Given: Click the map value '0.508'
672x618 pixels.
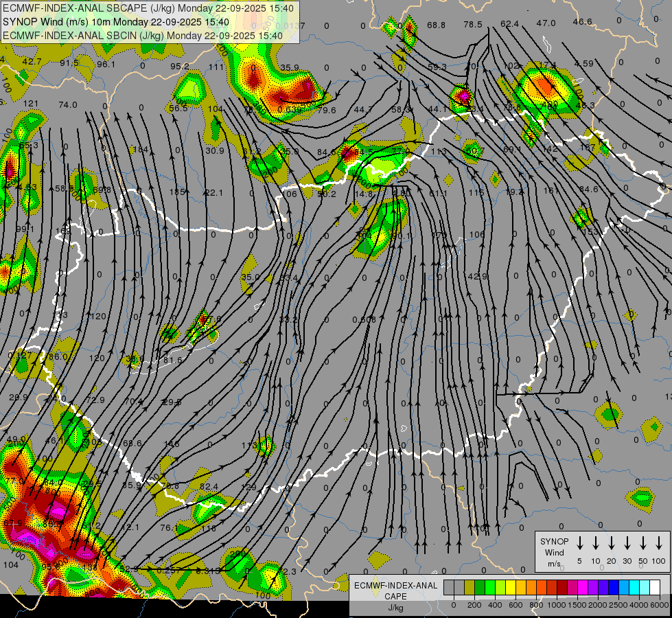Looking at the screenshot, I should click(364, 319).
